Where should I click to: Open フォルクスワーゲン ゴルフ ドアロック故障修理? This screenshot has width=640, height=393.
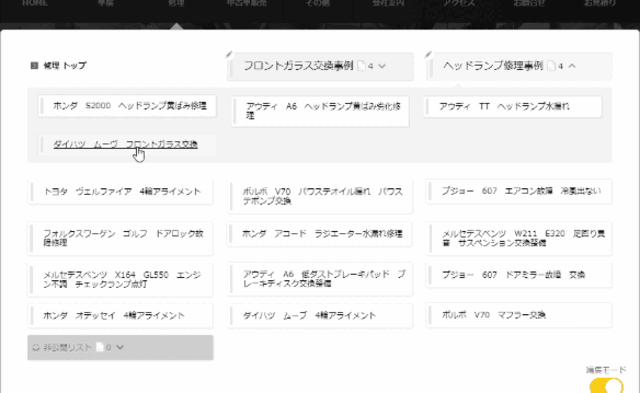coord(120,238)
